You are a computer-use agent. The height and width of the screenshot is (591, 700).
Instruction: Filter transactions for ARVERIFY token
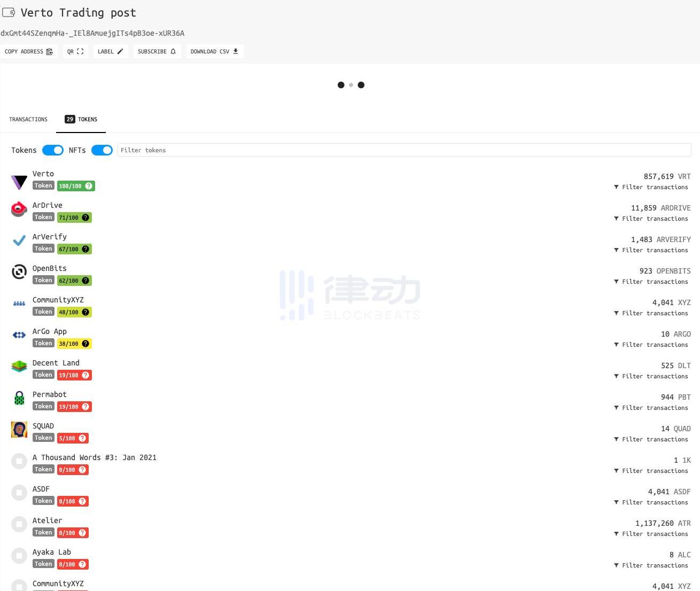click(x=651, y=250)
